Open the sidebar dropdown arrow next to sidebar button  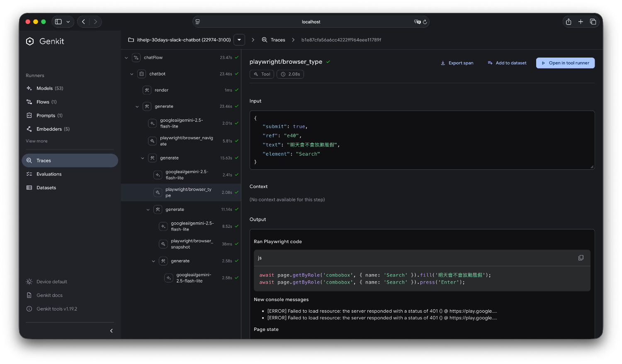68,22
